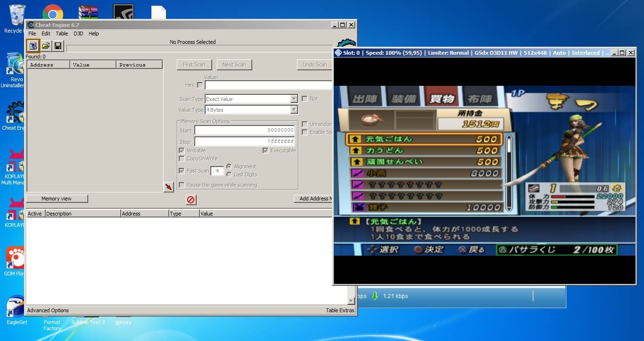Click the black NVIDIA-style desktop icon
This screenshot has height=341, width=644.
coord(124,12)
